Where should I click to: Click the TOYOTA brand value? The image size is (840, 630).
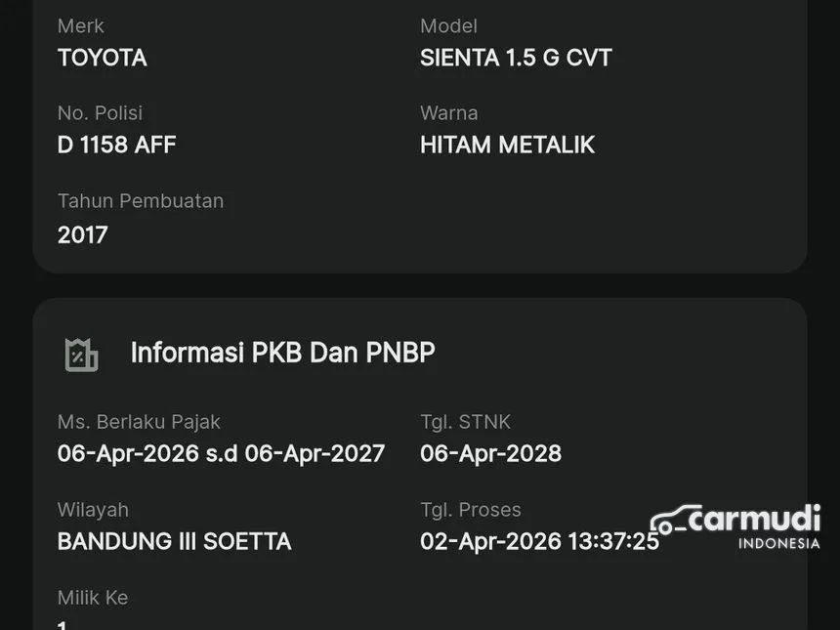coord(102,58)
